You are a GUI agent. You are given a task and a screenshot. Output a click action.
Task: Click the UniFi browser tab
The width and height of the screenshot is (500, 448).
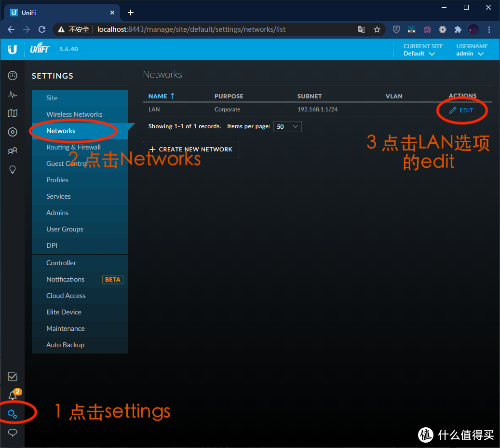click(62, 13)
